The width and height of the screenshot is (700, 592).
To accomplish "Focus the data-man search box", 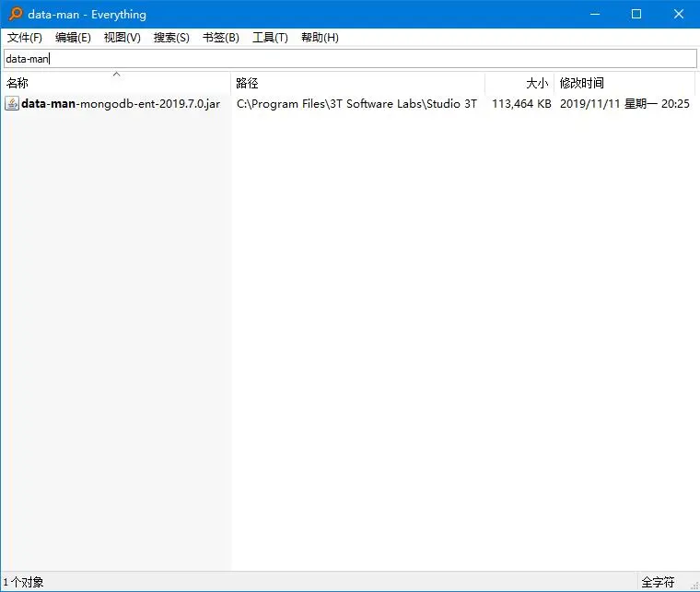I will pos(350,58).
